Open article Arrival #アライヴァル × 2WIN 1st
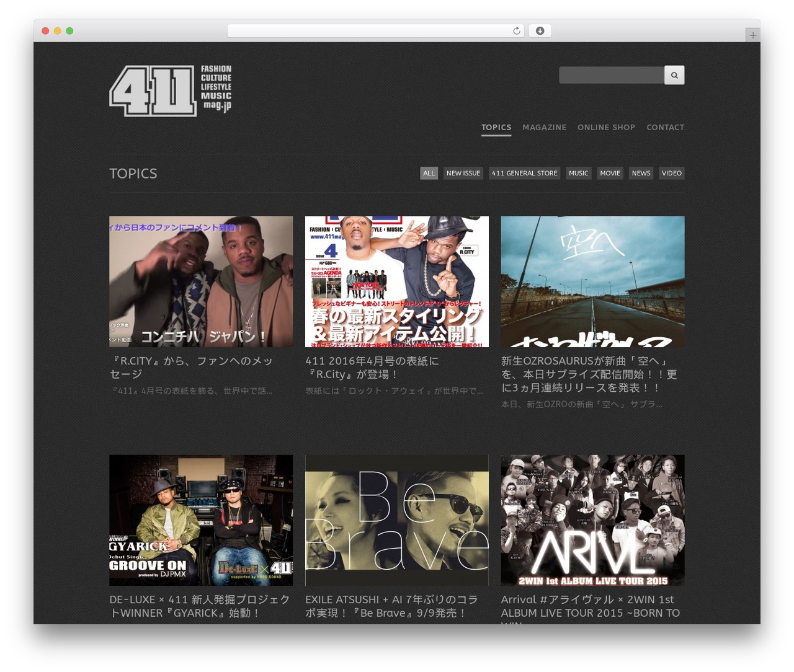The image size is (794, 672). 591,608
